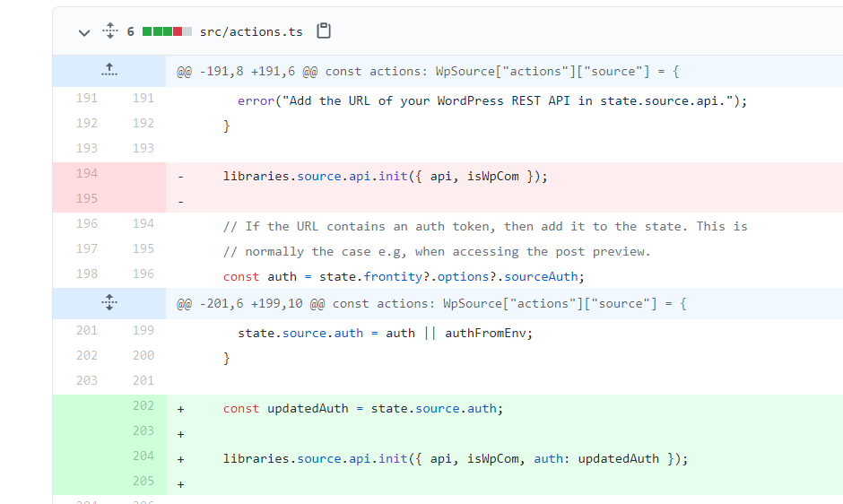The image size is (843, 504).
Task: Click the removed libraries.source.api.init line
Action: pyautogui.click(x=385, y=177)
